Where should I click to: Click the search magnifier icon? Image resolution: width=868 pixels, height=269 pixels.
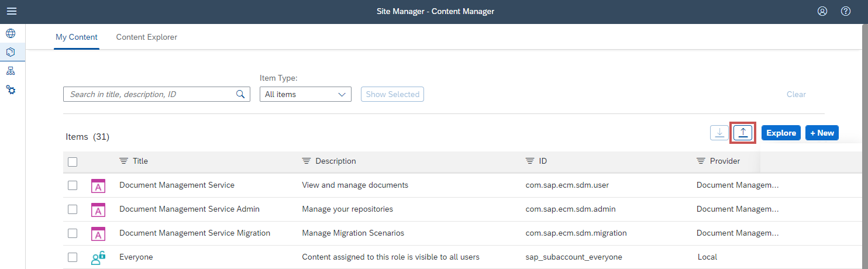click(240, 94)
